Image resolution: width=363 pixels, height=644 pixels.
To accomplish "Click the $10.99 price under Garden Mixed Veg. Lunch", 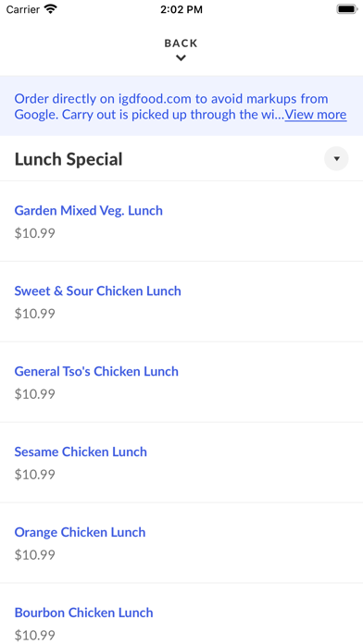I will [35, 234].
